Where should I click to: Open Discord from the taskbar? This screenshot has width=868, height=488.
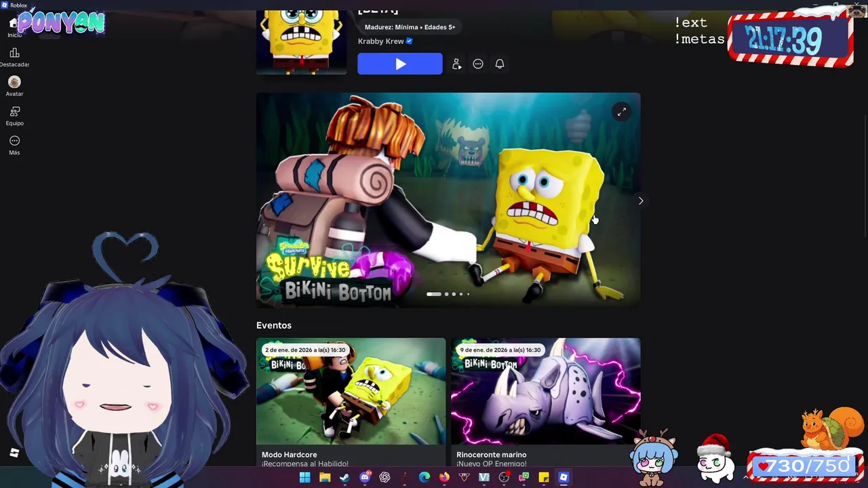pyautogui.click(x=365, y=478)
